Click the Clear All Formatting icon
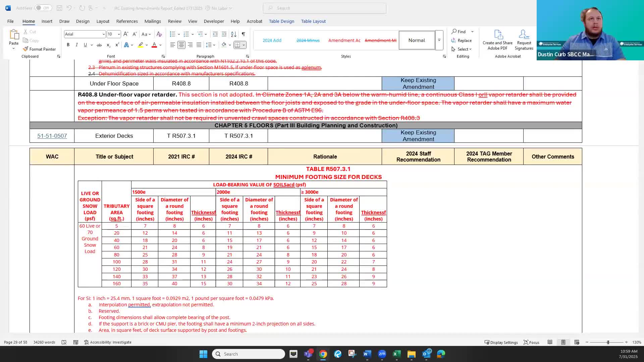 (159, 34)
